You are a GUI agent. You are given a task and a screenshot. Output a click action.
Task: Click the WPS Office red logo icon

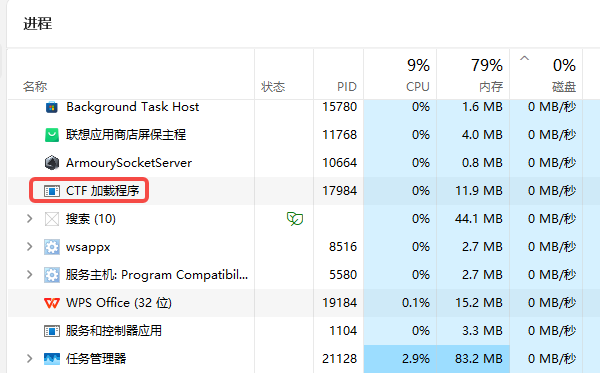[52, 303]
